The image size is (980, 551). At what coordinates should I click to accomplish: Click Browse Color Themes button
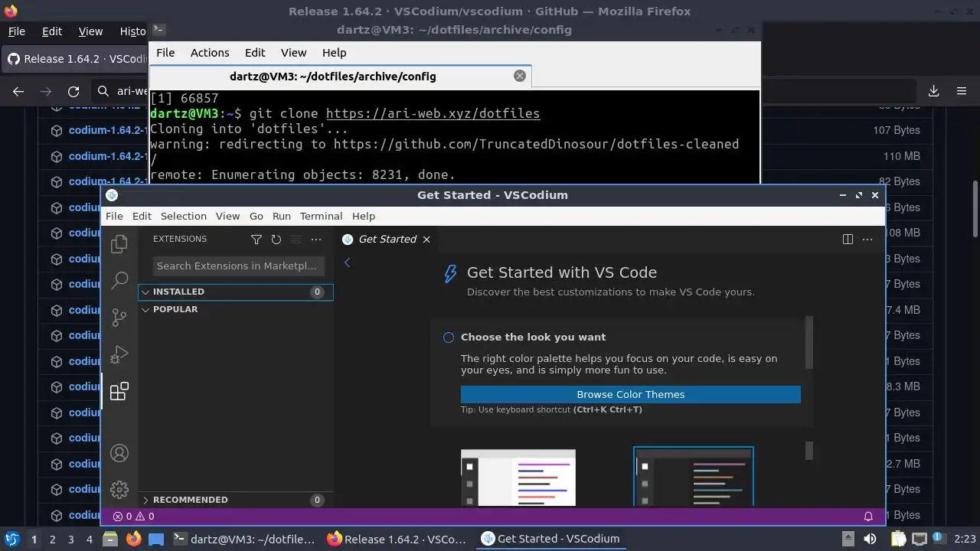pos(631,395)
